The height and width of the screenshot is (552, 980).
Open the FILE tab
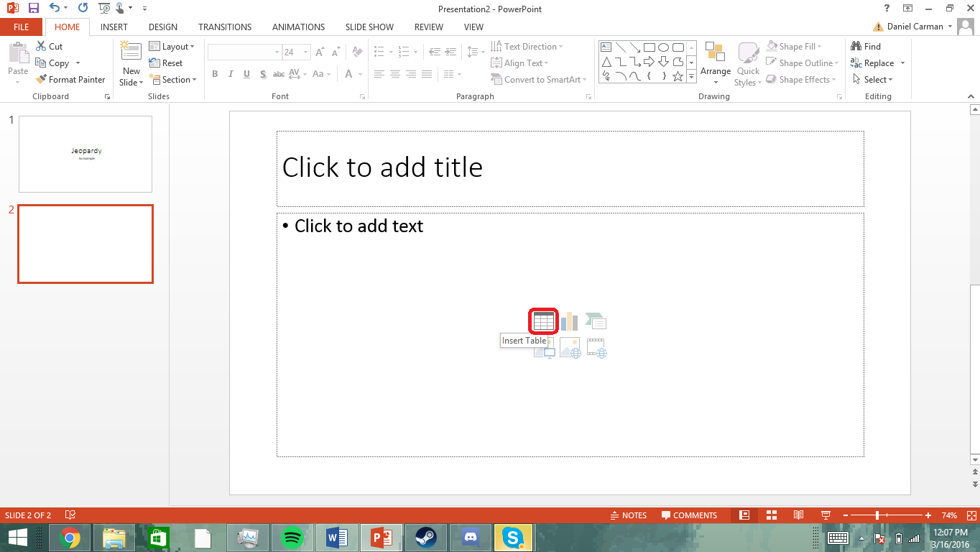[22, 27]
